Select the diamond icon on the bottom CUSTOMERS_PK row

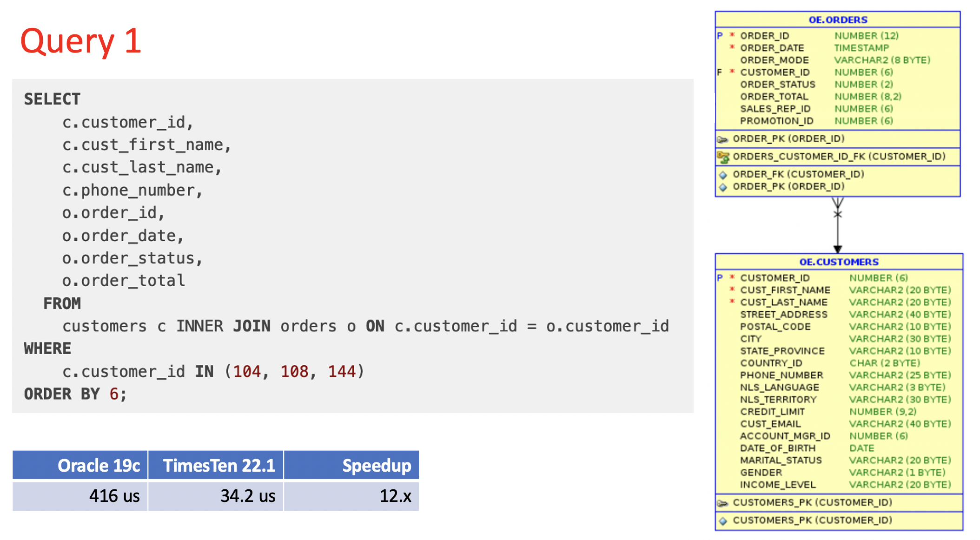[723, 521]
